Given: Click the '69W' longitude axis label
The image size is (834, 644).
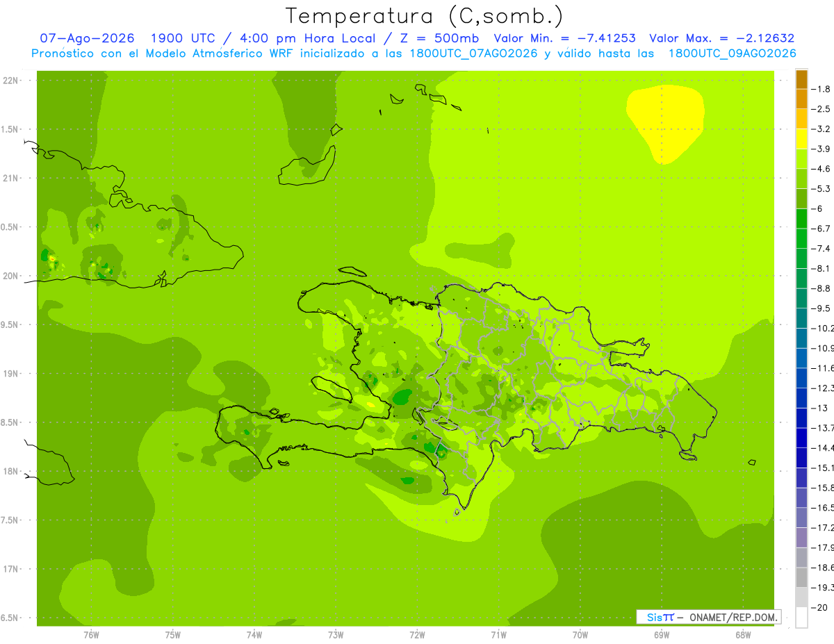Looking at the screenshot, I should point(662,634).
